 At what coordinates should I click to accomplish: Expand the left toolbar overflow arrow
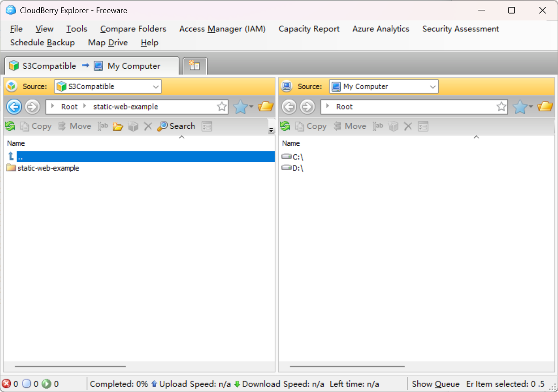pyautogui.click(x=271, y=130)
